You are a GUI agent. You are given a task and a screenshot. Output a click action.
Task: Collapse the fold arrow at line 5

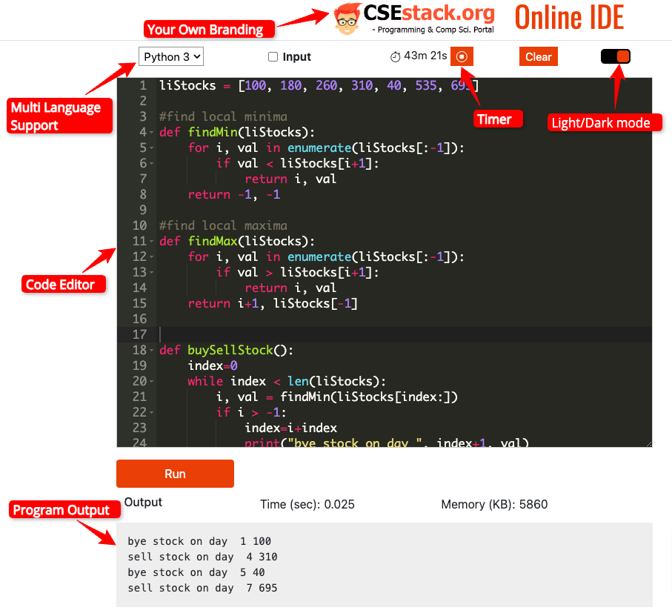pos(152,148)
